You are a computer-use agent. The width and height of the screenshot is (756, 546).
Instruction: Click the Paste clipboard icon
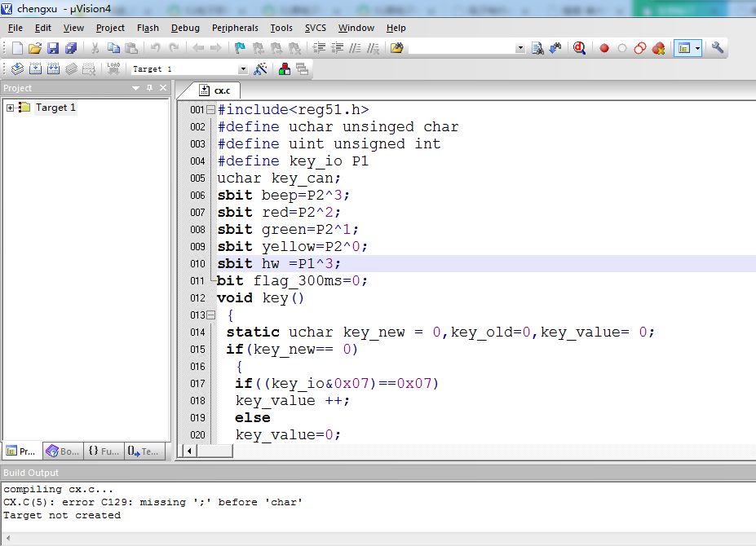coord(131,48)
